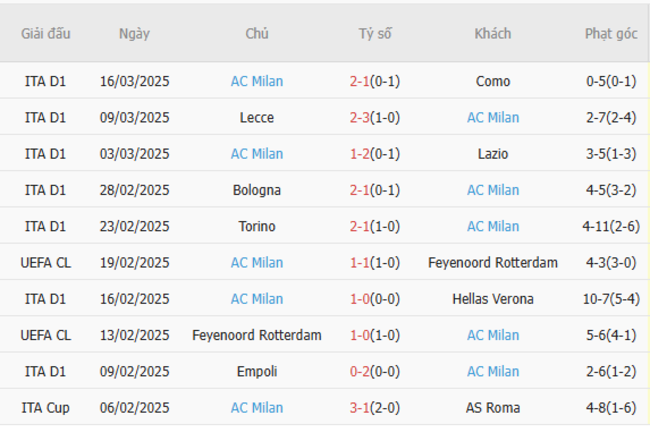Select the Torino team name
Viewport: 650px width, 441px height.
pos(257,226)
